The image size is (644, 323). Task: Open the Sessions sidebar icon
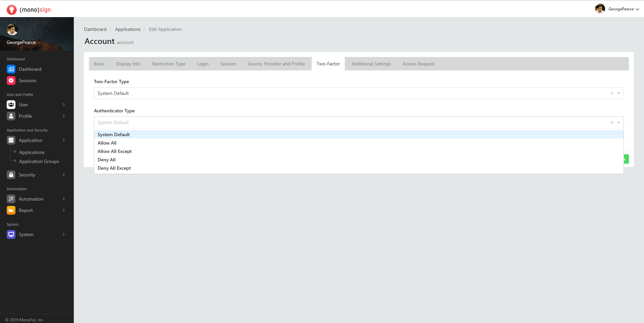[x=11, y=80]
